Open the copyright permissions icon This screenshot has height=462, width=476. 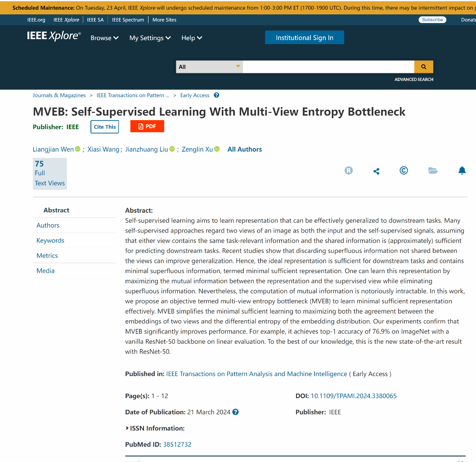pyautogui.click(x=404, y=170)
